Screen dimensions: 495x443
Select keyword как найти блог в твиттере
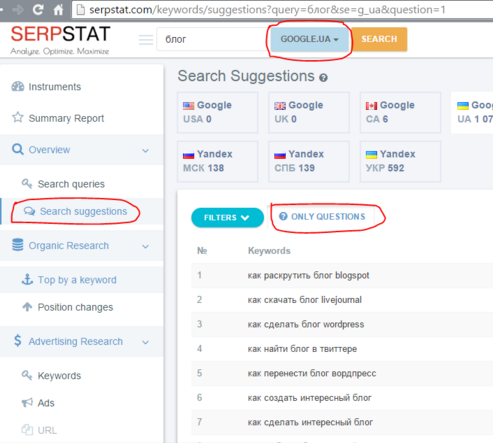point(302,349)
